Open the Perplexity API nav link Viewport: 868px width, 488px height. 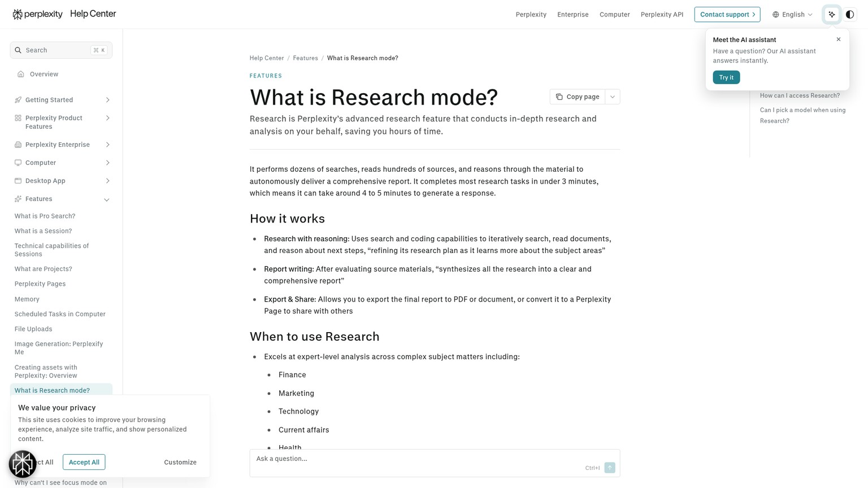(662, 15)
